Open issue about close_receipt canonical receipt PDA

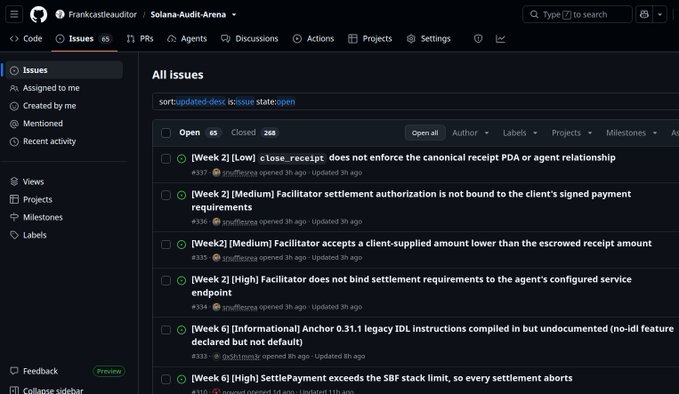click(403, 158)
